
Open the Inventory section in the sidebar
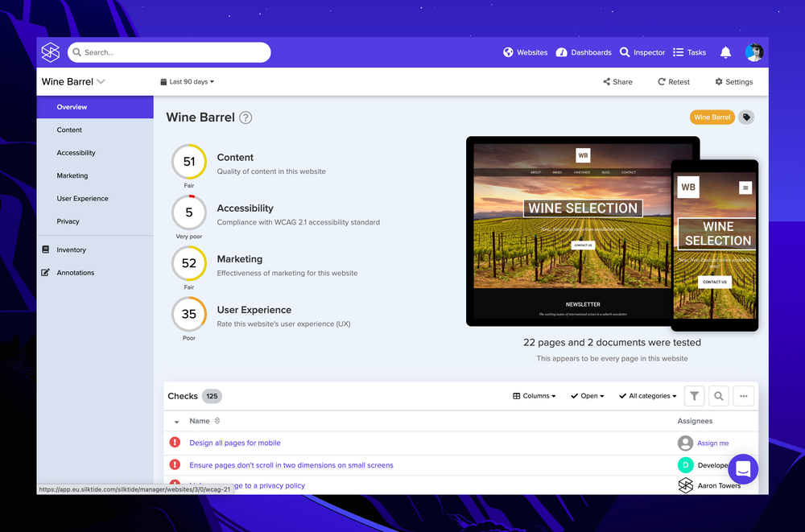[x=73, y=250]
